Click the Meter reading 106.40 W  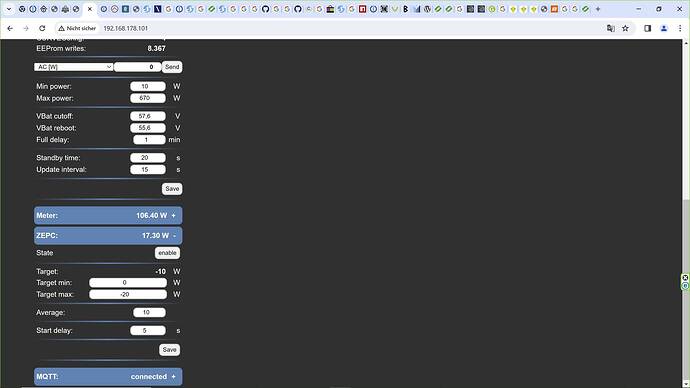[151, 216]
